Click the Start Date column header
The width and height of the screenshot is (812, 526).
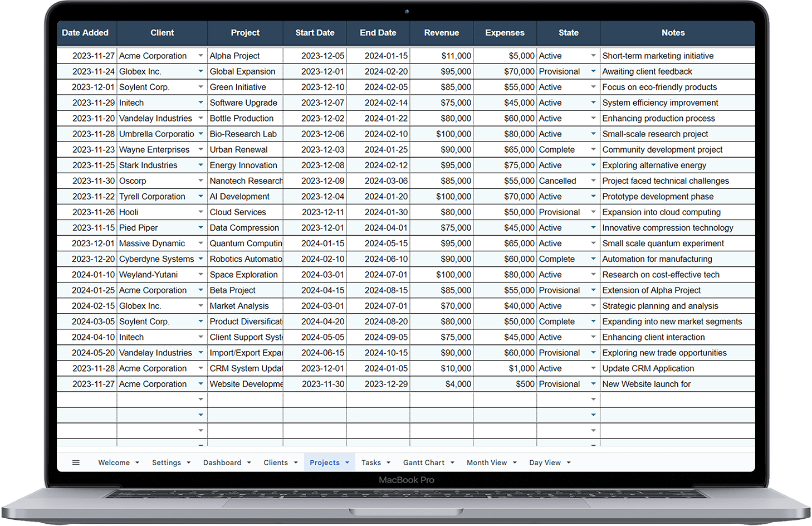(315, 33)
